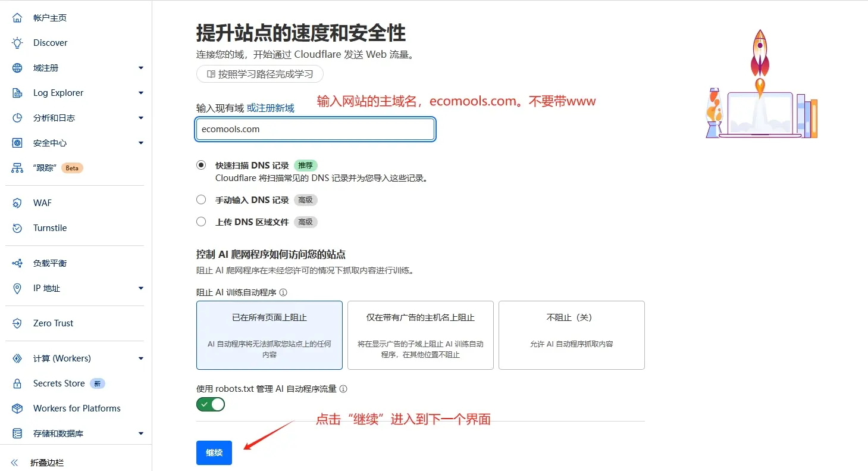Screen dimensions: 868x471
Task: Click the 按照学习路径完成学习 button
Action: click(x=260, y=74)
